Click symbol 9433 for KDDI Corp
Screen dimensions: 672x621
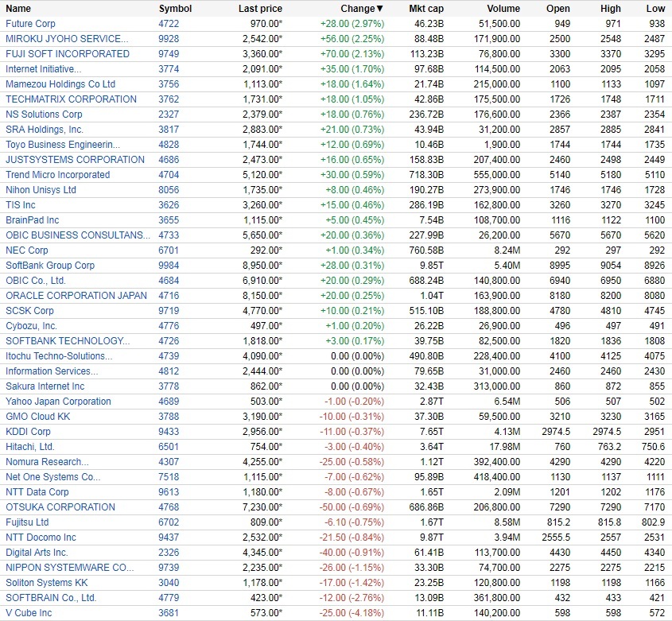pos(169,432)
